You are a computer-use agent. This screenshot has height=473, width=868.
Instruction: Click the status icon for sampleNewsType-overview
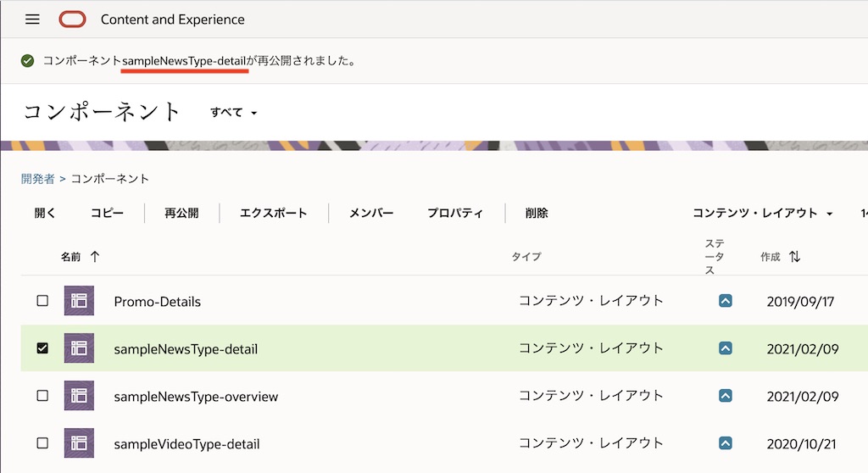(725, 396)
